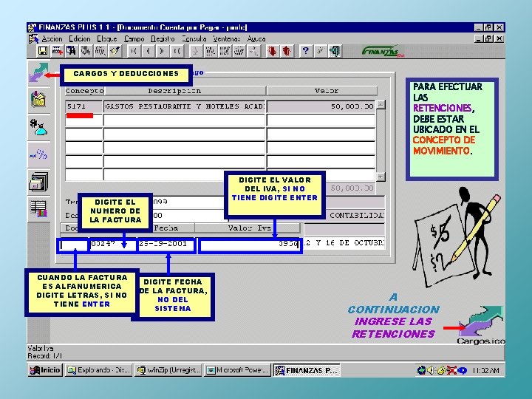The width and height of the screenshot is (532, 399).
Task: Click the speaker volume tray icon
Action: click(x=430, y=370)
